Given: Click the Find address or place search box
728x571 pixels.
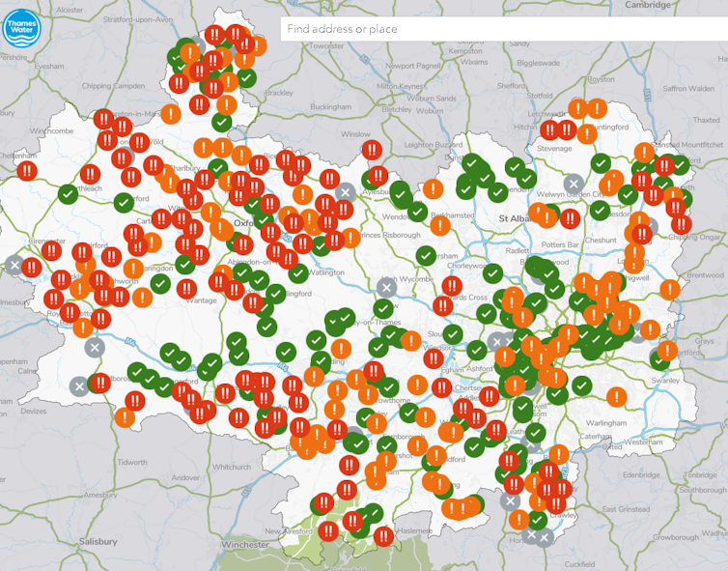Looking at the screenshot, I should (x=502, y=29).
